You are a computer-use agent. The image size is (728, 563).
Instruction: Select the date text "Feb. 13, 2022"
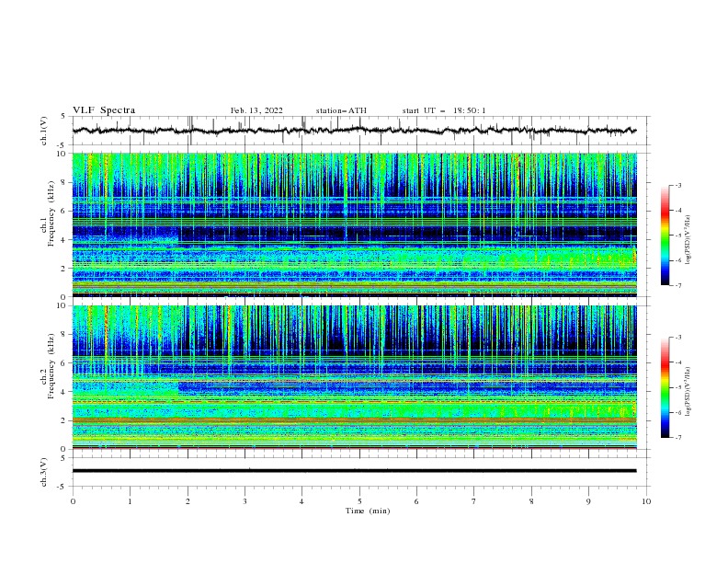(x=256, y=110)
